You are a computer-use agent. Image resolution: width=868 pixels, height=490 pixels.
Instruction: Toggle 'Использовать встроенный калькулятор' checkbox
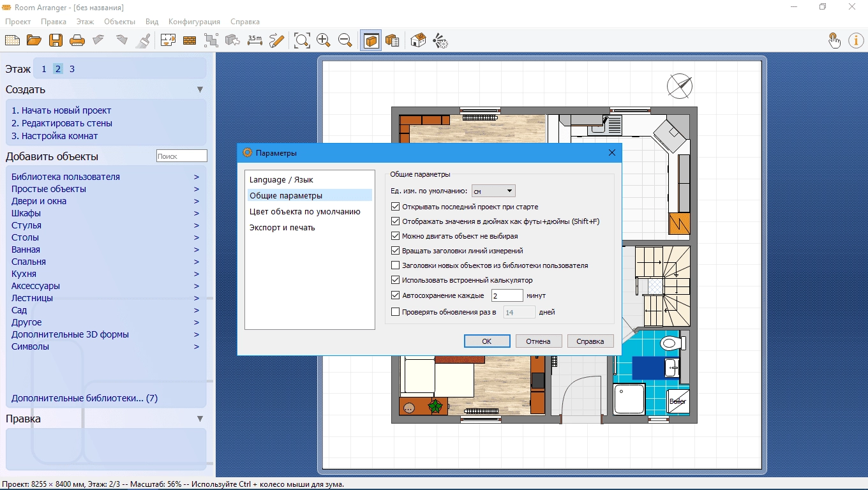coord(395,280)
